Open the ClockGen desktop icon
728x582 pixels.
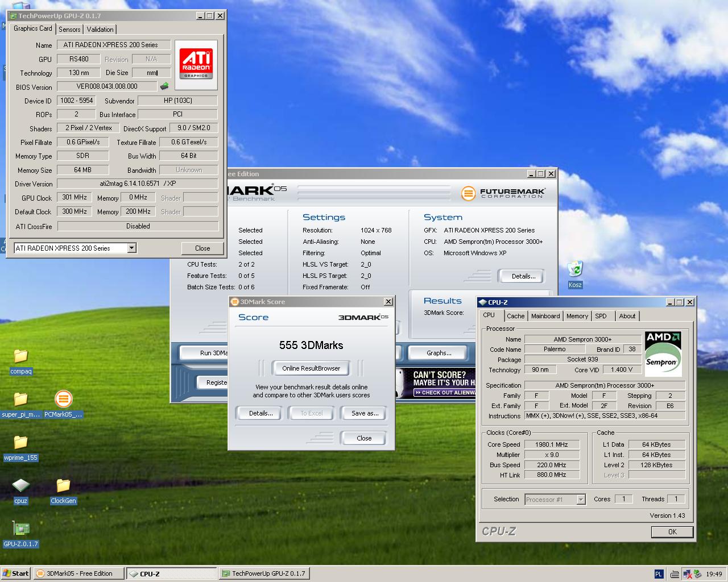pyautogui.click(x=63, y=485)
